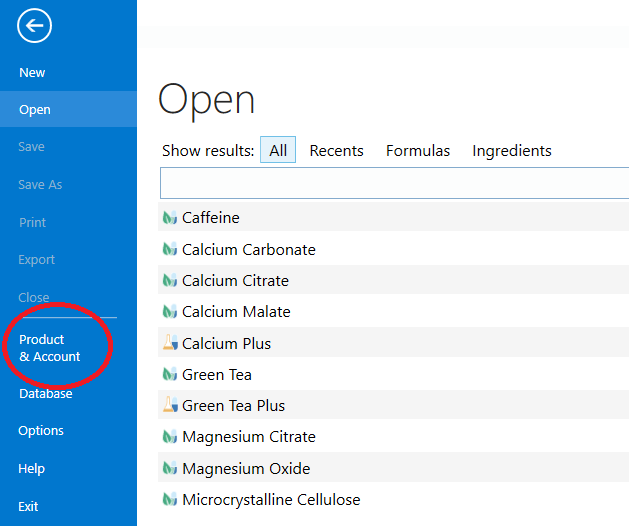Click the flask icon beside Green Tea Plus
629x526 pixels.
pyautogui.click(x=169, y=406)
